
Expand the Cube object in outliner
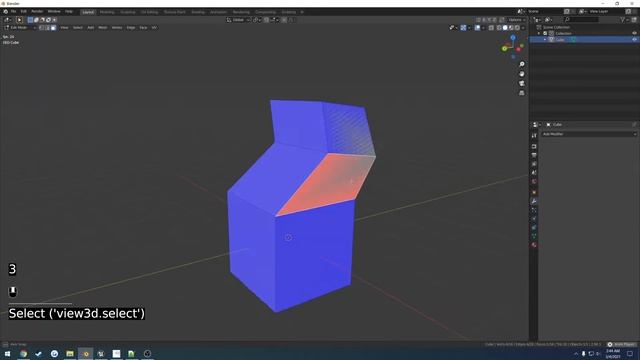(545, 40)
